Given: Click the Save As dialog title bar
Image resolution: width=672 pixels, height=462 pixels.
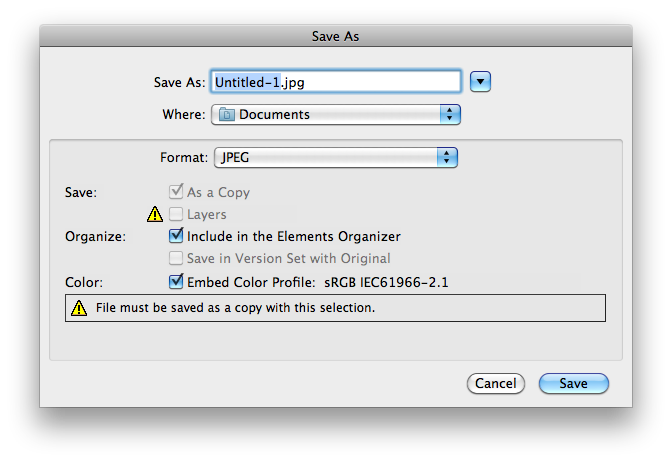Looking at the screenshot, I should pos(335,36).
